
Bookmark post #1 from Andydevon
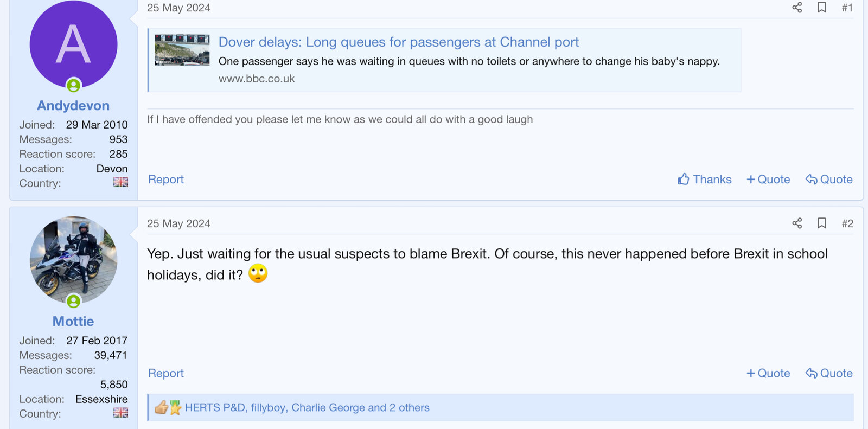[x=822, y=8]
